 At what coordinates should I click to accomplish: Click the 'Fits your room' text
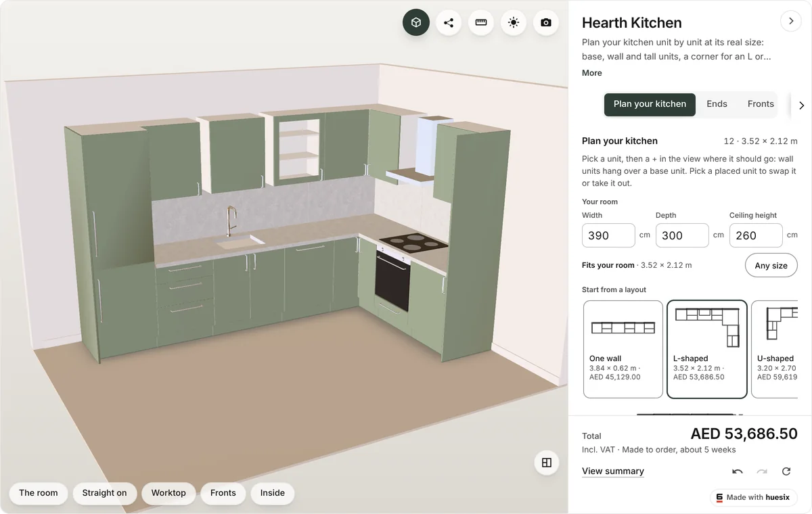tap(608, 265)
